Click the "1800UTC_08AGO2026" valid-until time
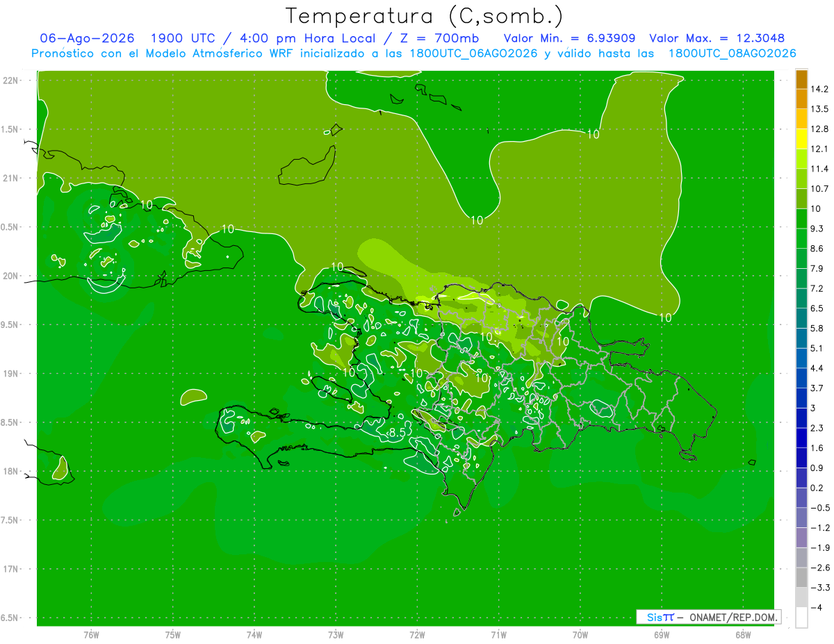This screenshot has height=644, width=834. point(732,53)
